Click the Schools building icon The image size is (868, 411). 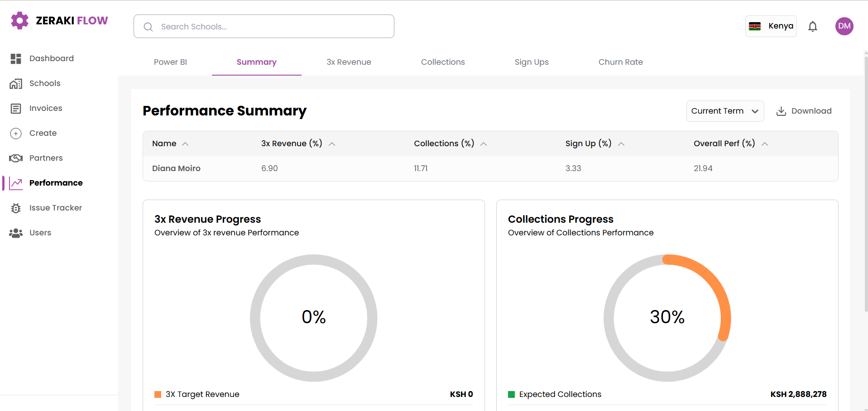coord(16,83)
